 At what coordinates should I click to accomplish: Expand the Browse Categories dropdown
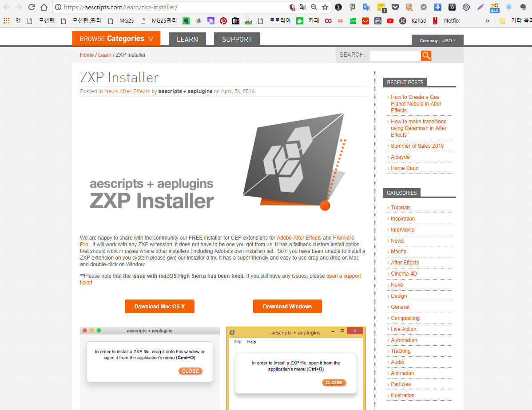click(x=116, y=39)
